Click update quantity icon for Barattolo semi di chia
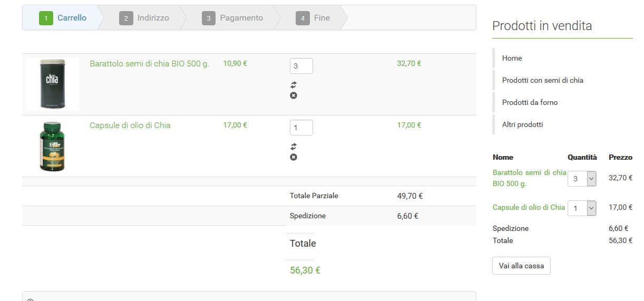This screenshot has width=644, height=301. click(294, 85)
